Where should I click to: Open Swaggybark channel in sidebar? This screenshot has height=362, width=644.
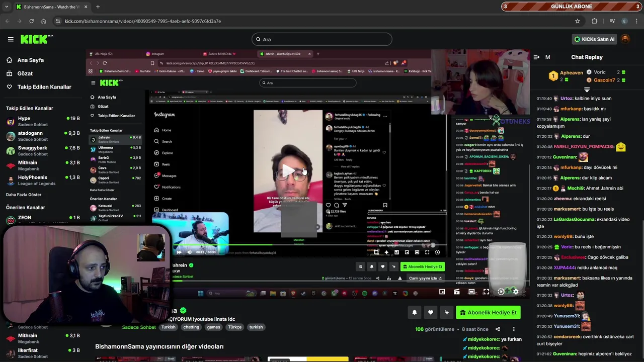(43, 151)
